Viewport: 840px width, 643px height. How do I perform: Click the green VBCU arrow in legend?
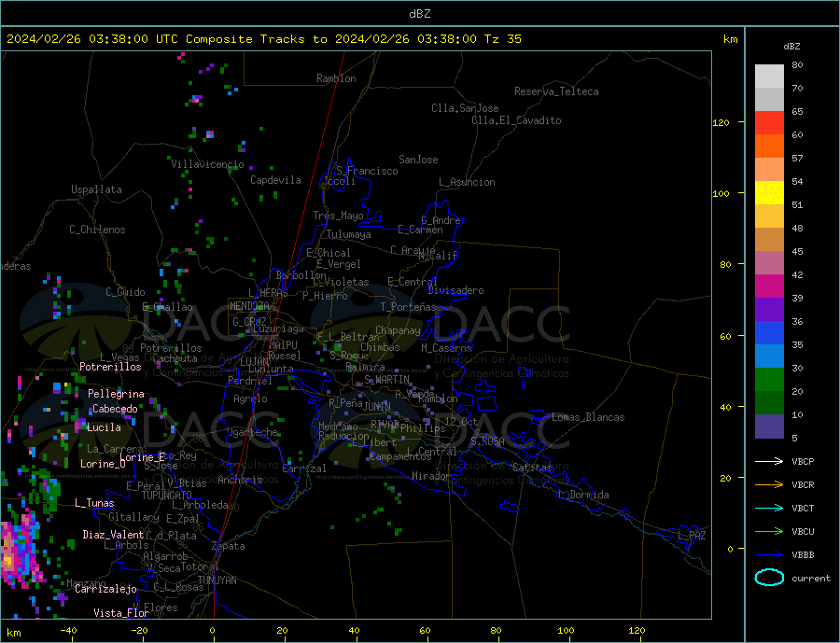click(769, 532)
